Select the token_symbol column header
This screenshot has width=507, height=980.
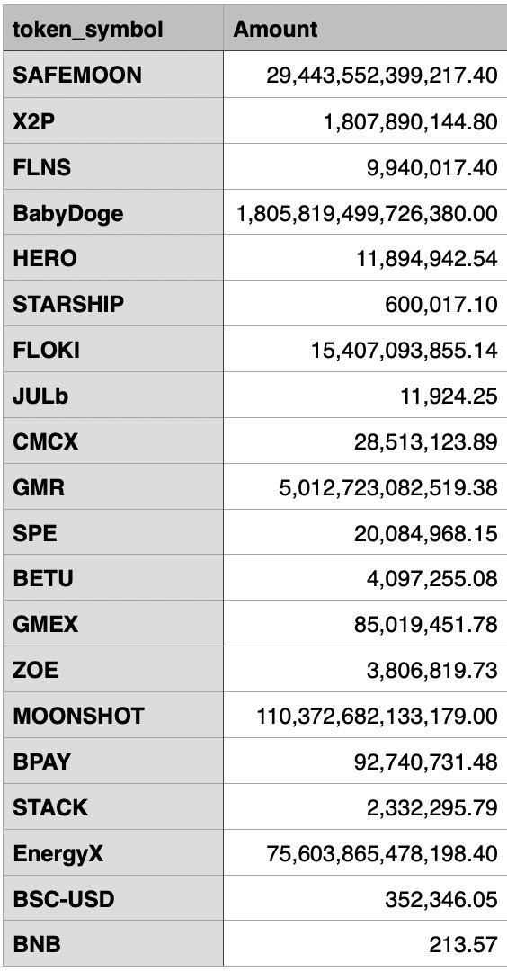pos(113,29)
